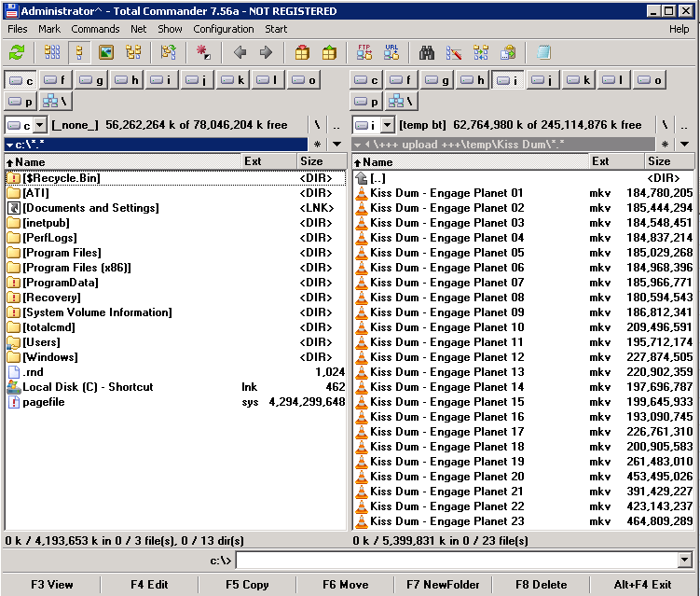Open the multi-rename tool icon

click(454, 52)
